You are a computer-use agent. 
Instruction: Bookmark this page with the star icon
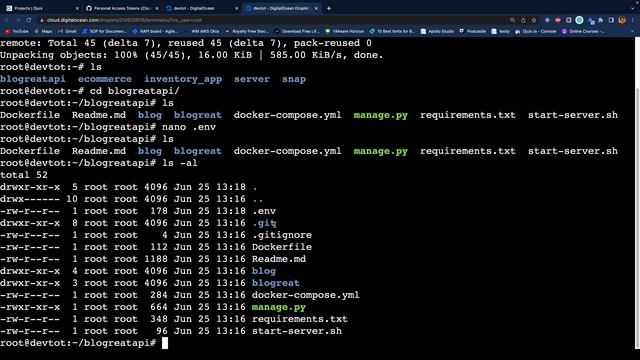(x=534, y=20)
